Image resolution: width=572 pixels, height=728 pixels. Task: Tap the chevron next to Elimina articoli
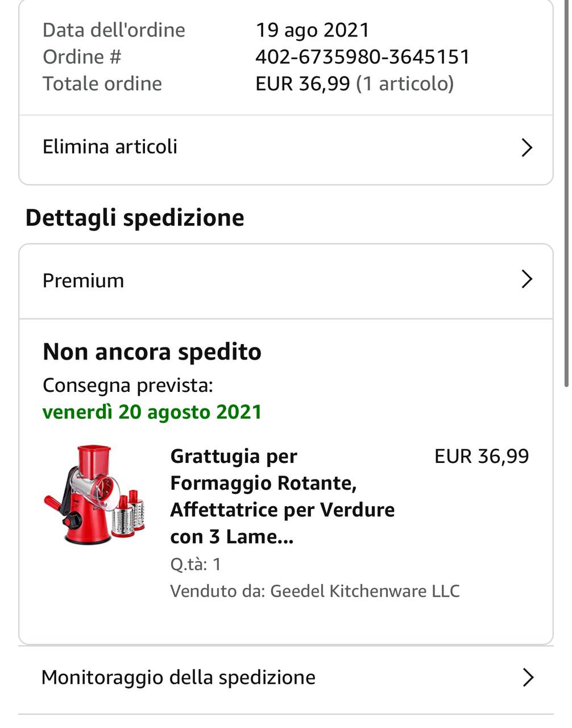[x=527, y=147]
